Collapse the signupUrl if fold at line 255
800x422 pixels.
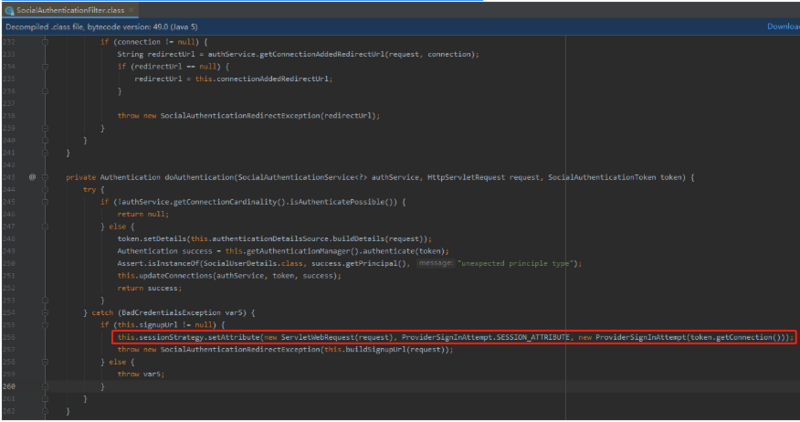pos(45,325)
